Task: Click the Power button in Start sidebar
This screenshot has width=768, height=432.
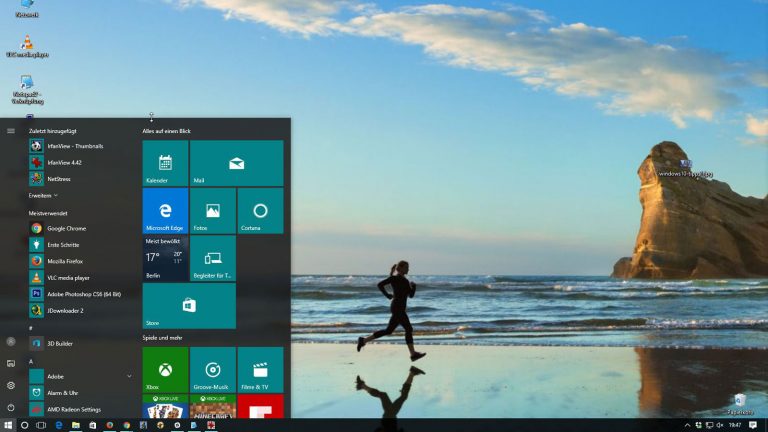Action: click(x=11, y=408)
